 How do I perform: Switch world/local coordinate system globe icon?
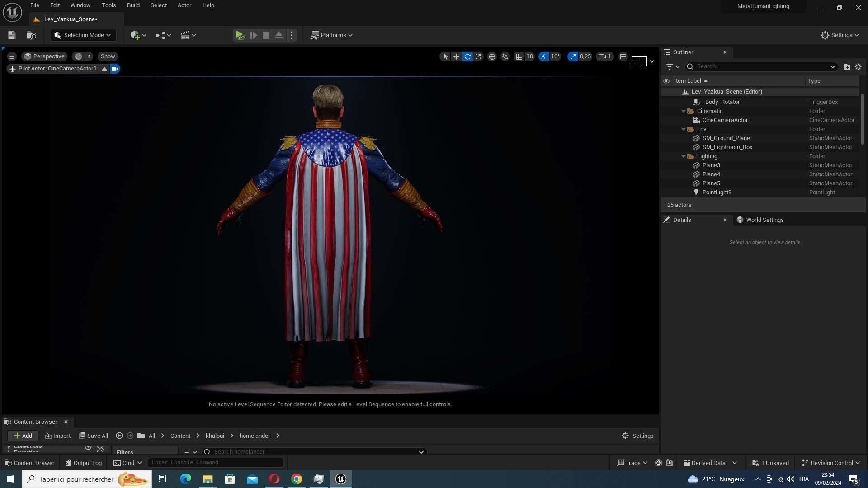pos(492,56)
